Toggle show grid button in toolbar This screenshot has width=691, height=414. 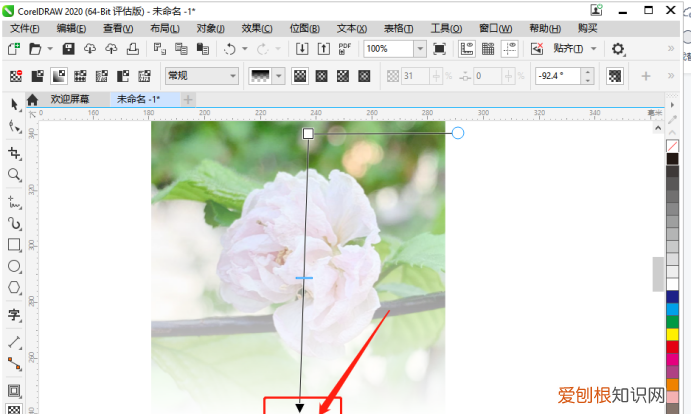coord(488,49)
